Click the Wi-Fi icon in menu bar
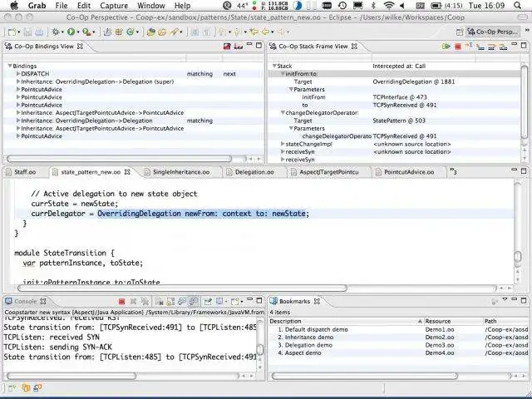532x399 pixels. pos(389,6)
